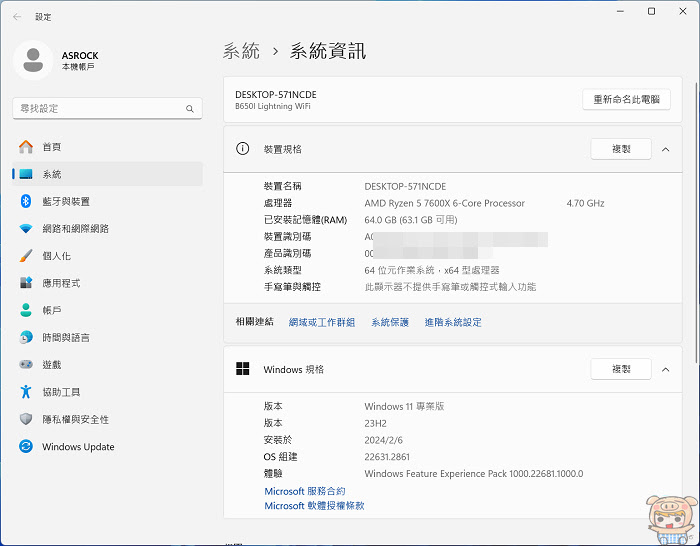Open 遊戲 settings page
The width and height of the screenshot is (700, 546).
tap(107, 365)
